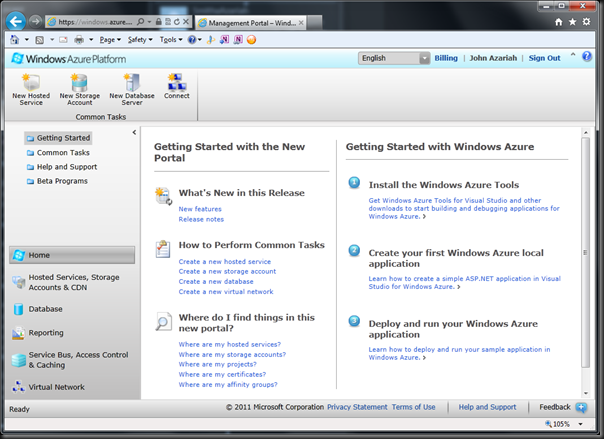Viewport: 604px width, 439px height.
Task: Go to Reporting in left navigation
Action: (x=45, y=333)
